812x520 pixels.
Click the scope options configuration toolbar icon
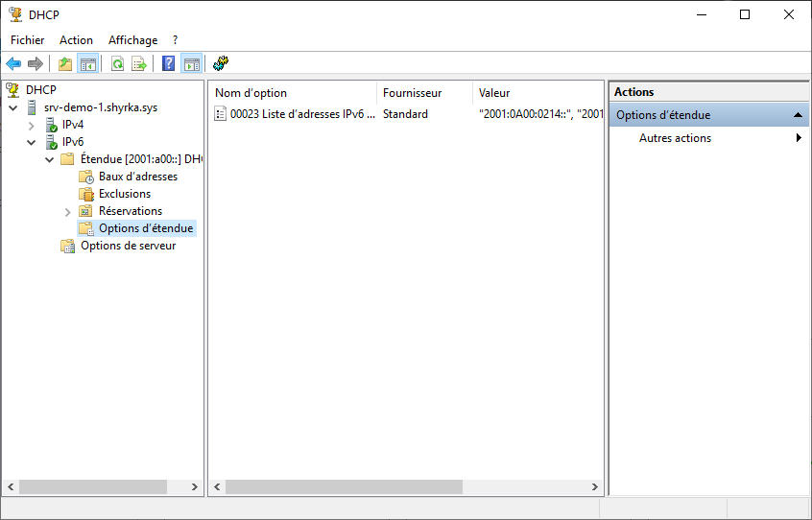point(221,64)
